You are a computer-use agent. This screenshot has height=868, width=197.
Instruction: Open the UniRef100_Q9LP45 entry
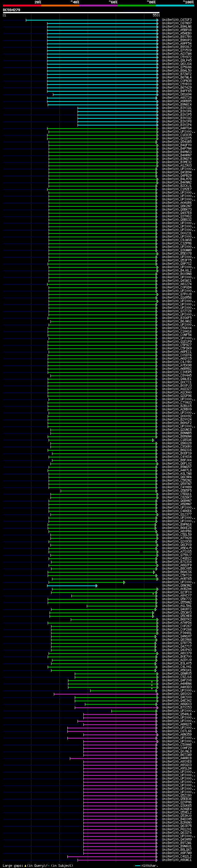pyautogui.click(x=176, y=60)
